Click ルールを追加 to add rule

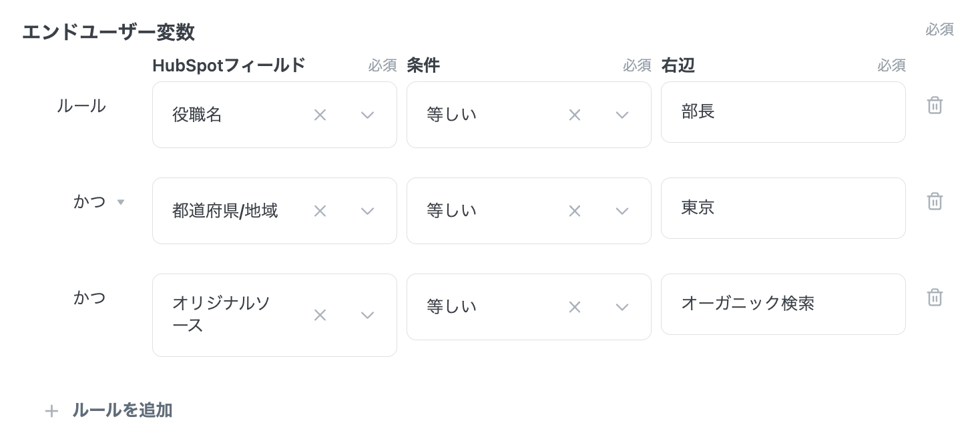(121, 410)
